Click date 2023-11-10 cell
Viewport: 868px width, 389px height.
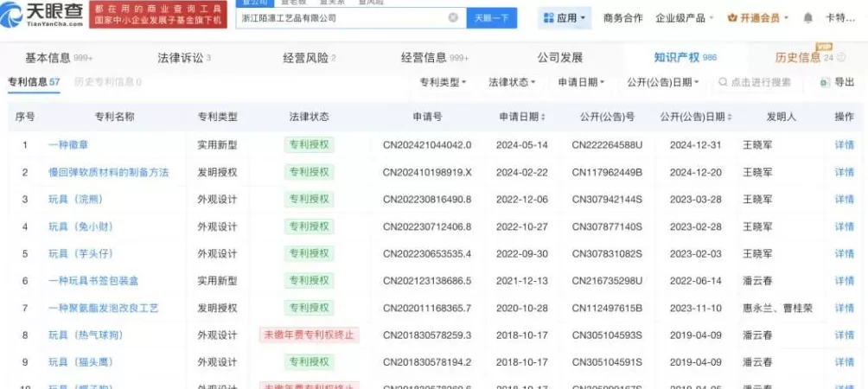click(695, 308)
